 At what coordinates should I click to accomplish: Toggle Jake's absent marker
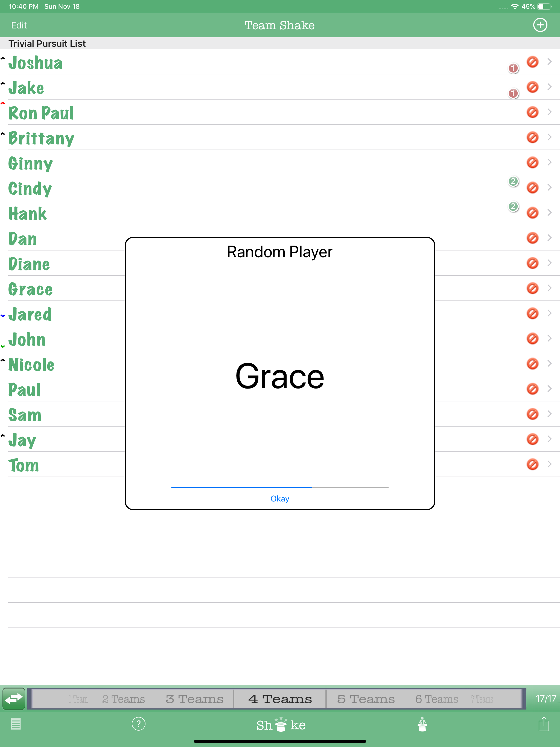(x=532, y=87)
